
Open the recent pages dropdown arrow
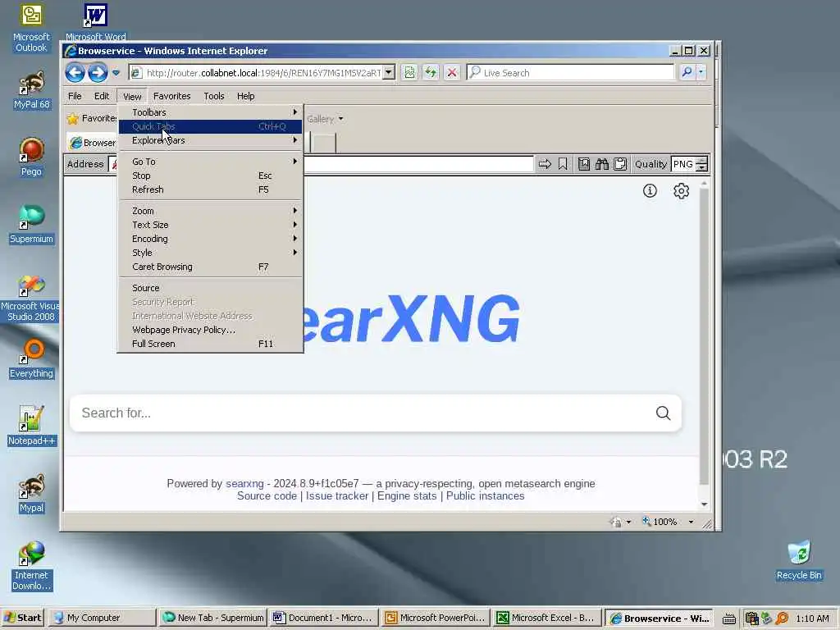tap(116, 72)
